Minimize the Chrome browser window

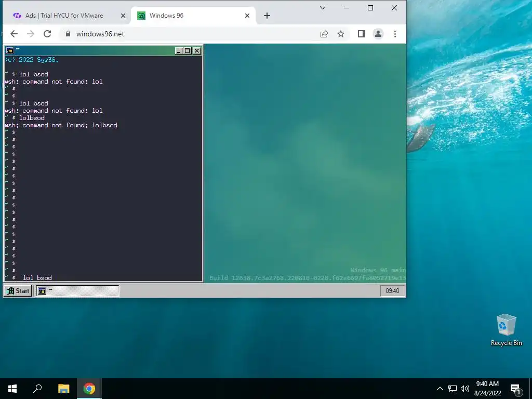pos(347,8)
